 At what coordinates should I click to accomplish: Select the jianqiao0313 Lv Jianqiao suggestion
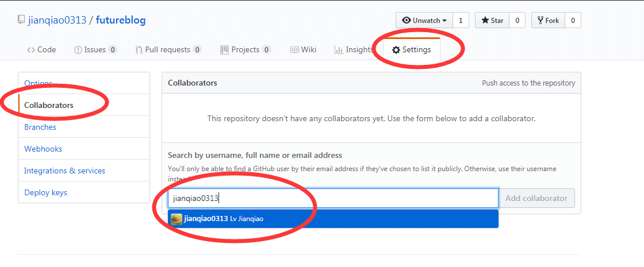click(333, 219)
